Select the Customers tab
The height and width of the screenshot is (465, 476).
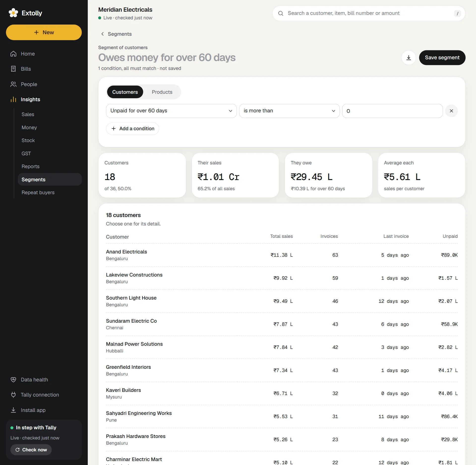pos(125,92)
